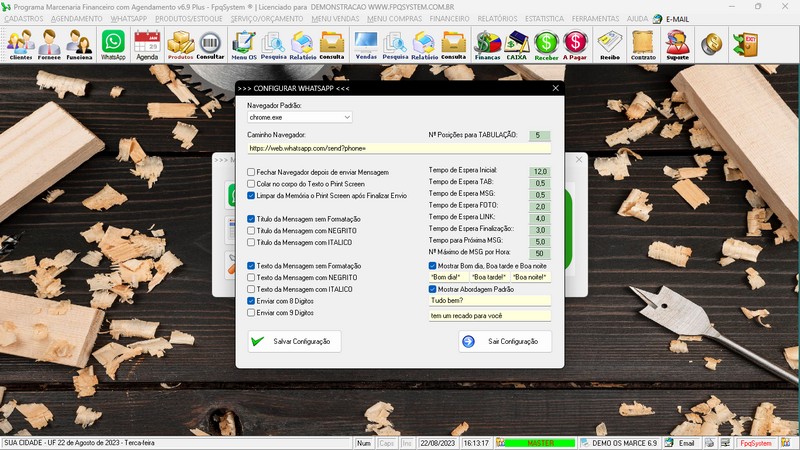Click the FpqSystem status bar label
The height and width of the screenshot is (450, 800).
tap(756, 443)
